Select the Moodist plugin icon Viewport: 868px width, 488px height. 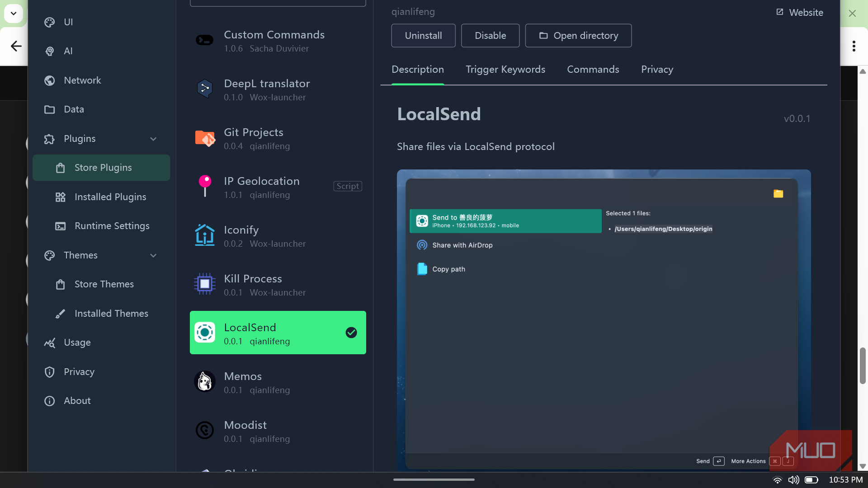click(204, 430)
